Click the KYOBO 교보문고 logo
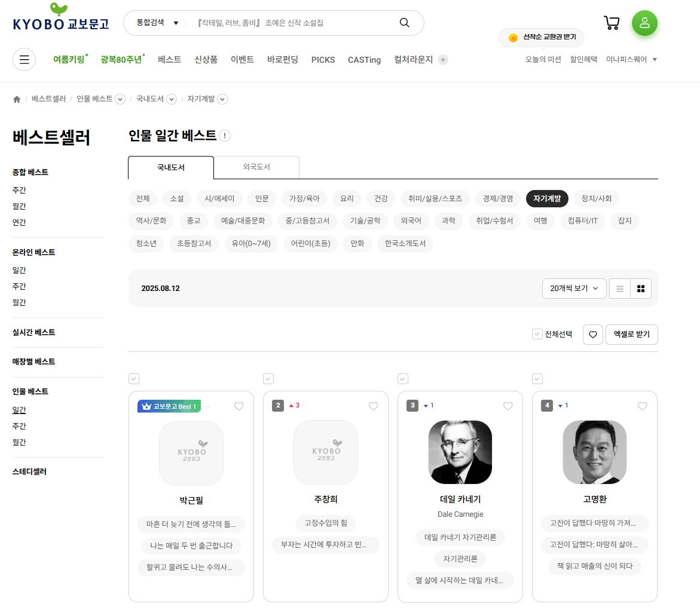The width and height of the screenshot is (700, 616). [x=60, y=19]
